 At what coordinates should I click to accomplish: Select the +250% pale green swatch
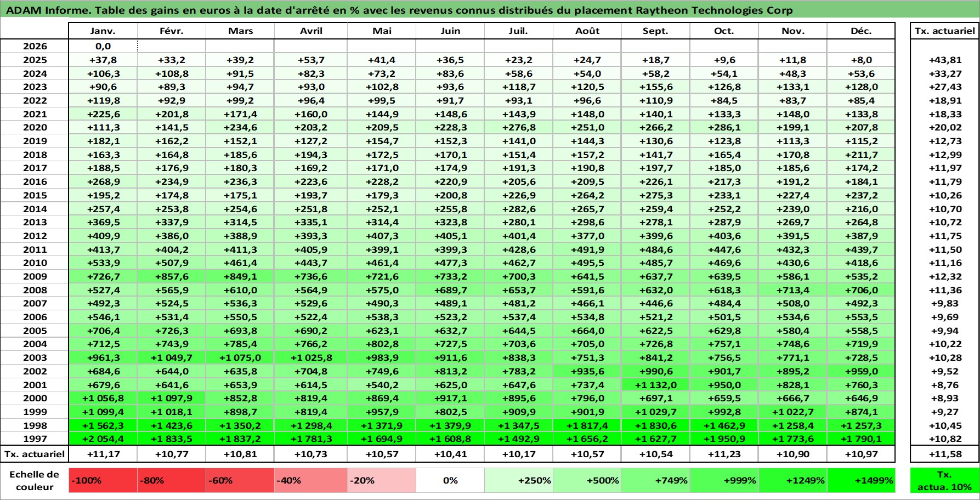519,480
